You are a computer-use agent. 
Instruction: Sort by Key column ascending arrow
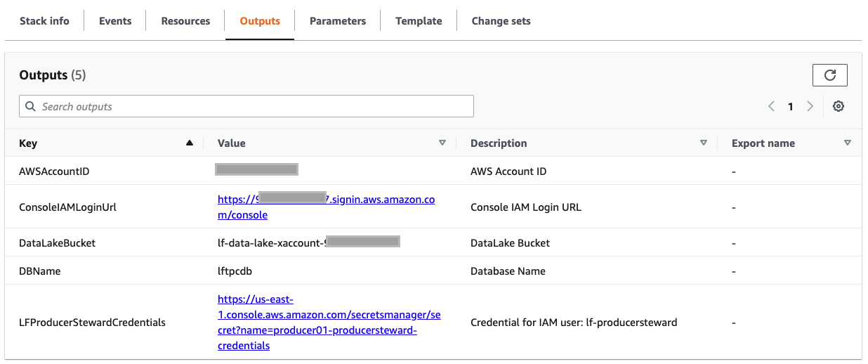[x=189, y=143]
